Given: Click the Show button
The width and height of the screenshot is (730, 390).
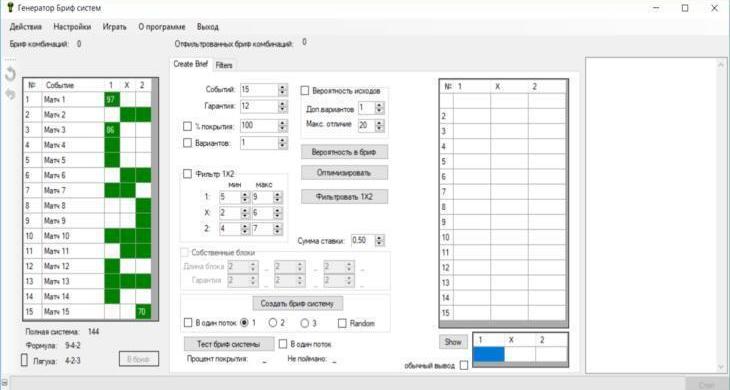Looking at the screenshot, I should coord(453,342).
